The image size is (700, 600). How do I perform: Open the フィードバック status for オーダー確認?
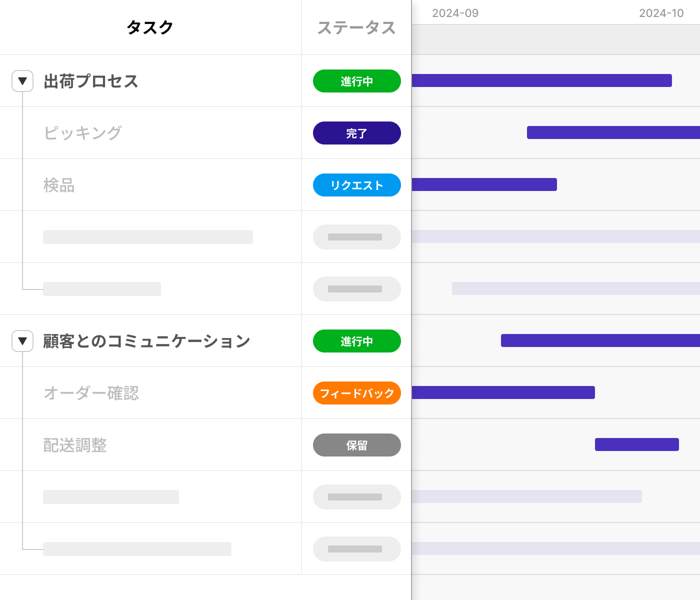point(356,393)
